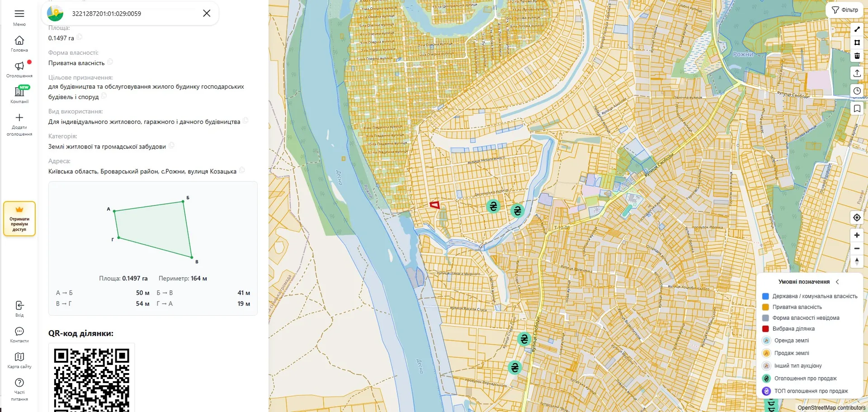Click the share/export map icon

(857, 73)
